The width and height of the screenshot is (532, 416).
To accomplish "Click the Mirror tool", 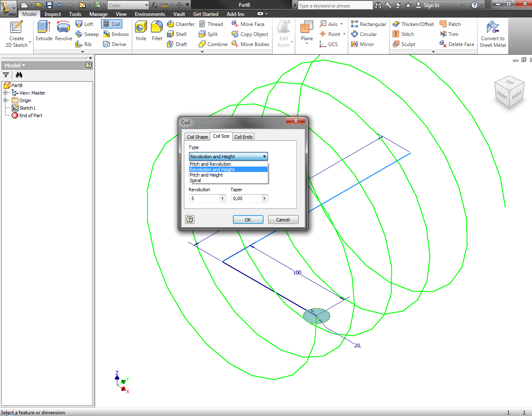I will (x=363, y=44).
